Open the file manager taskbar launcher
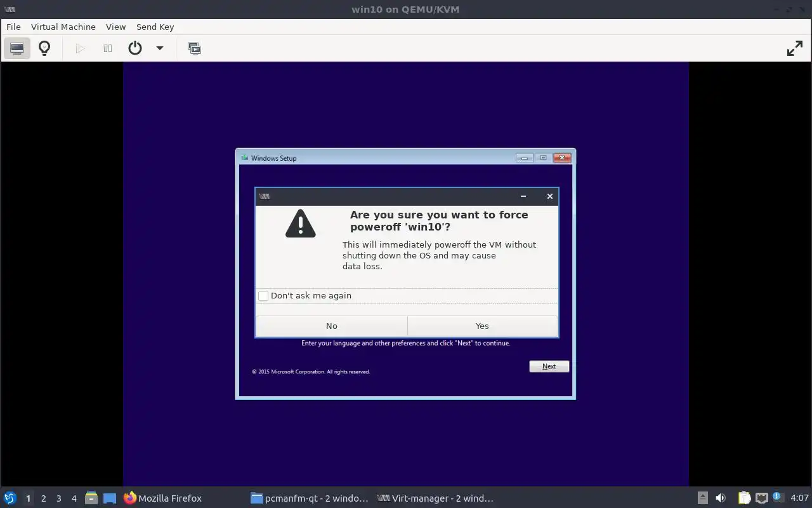This screenshot has width=812, height=508. pyautogui.click(x=91, y=498)
